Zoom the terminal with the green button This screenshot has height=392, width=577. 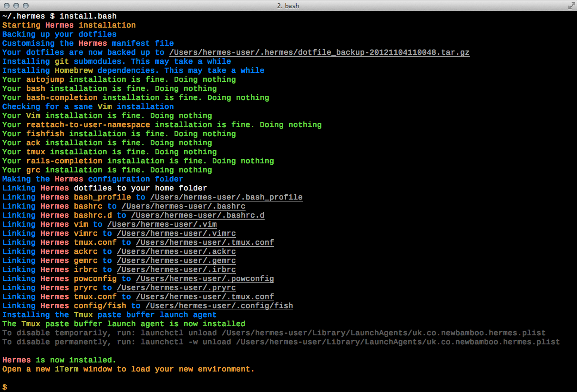click(x=26, y=6)
